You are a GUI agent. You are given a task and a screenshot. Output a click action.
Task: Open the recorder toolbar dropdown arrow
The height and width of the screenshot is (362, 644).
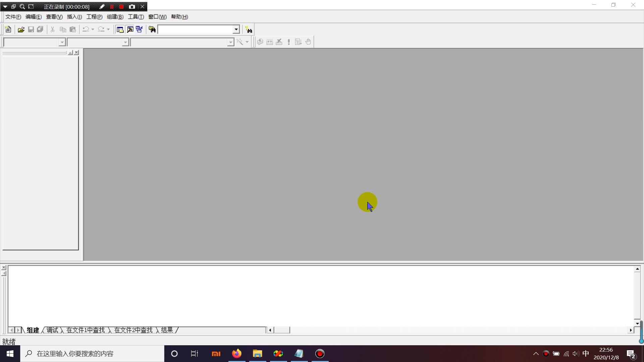click(x=5, y=7)
